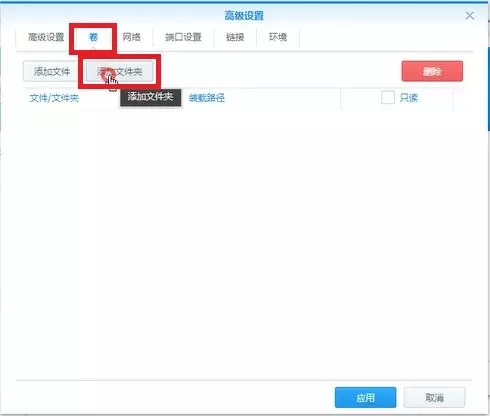Toggle the 只读 header checkbox
Viewport: 490px width, 416px height.
(x=388, y=98)
